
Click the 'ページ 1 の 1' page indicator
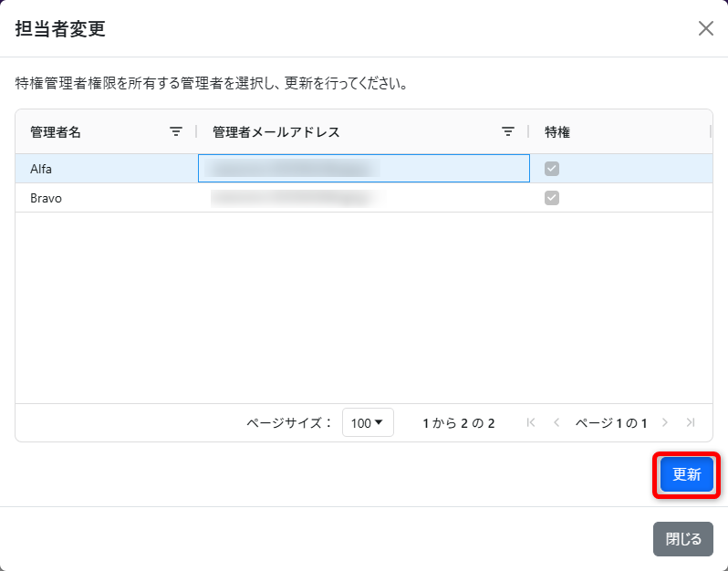click(x=611, y=423)
